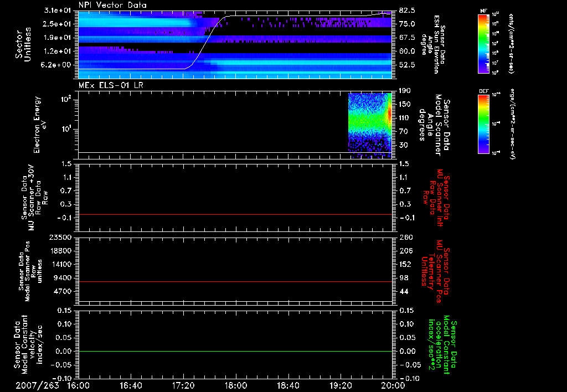This screenshot has height=392, width=567.
Task: Click the 4700 scanner position tick label
Action: pyautogui.click(x=62, y=291)
